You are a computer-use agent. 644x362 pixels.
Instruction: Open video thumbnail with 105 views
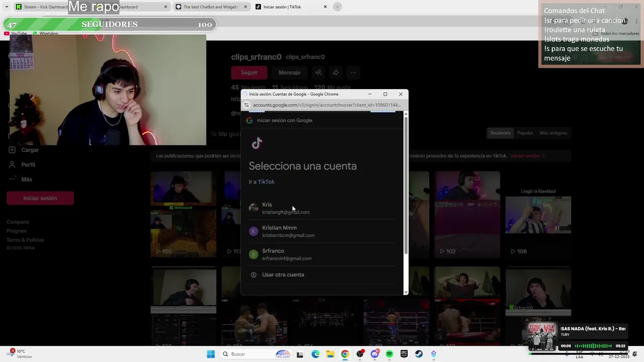point(183,214)
